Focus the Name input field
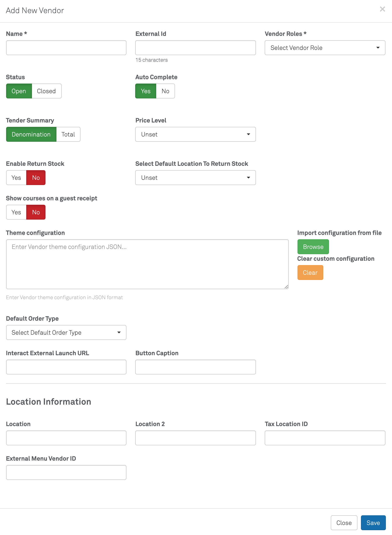392x535 pixels. [x=66, y=48]
